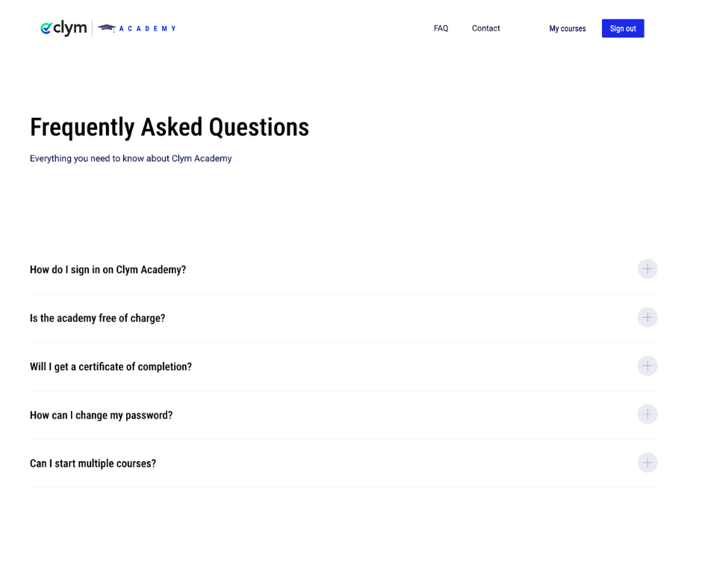The image size is (702, 588).
Task: Expand "How can I change my password?" question
Action: tap(101, 415)
